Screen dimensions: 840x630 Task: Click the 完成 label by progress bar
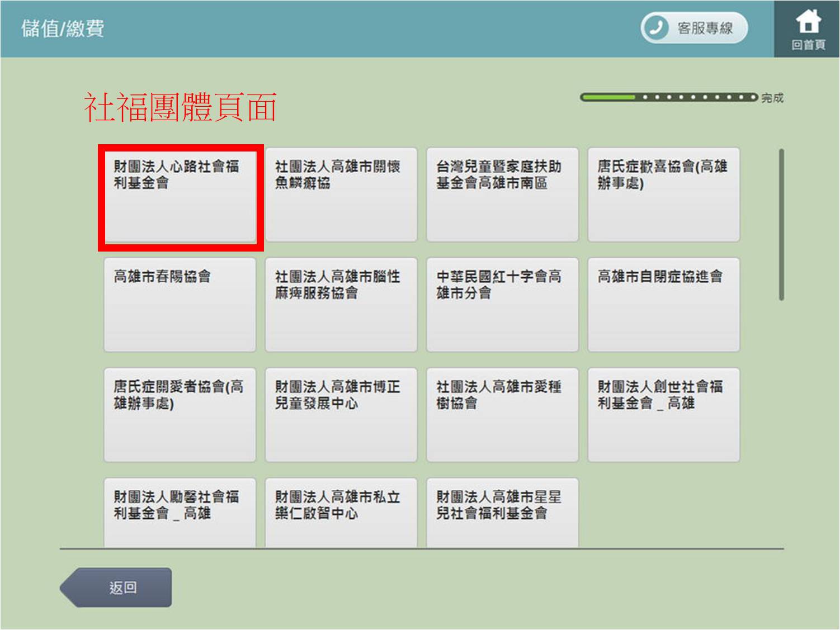(x=772, y=98)
